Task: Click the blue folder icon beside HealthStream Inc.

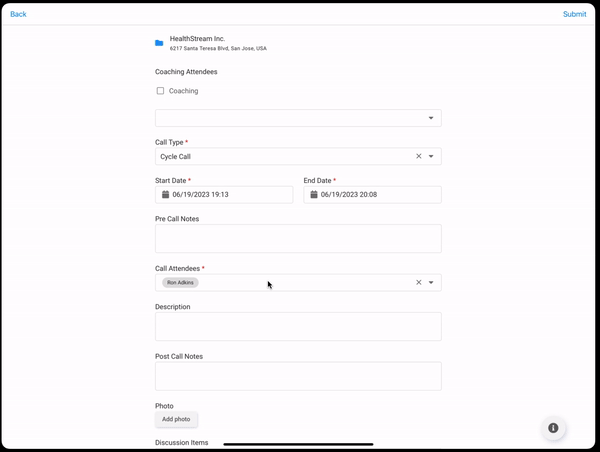Action: pyautogui.click(x=159, y=43)
